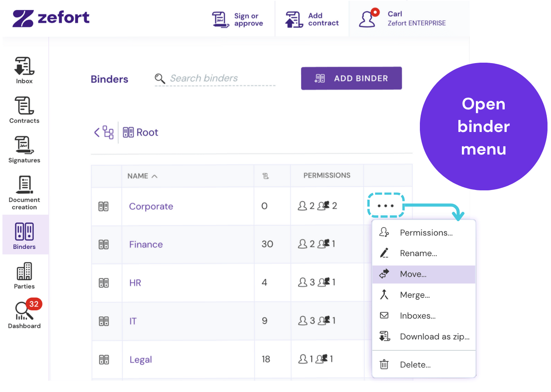This screenshot has width=551, height=392.
Task: Click the search magnifier icon
Action: (160, 79)
